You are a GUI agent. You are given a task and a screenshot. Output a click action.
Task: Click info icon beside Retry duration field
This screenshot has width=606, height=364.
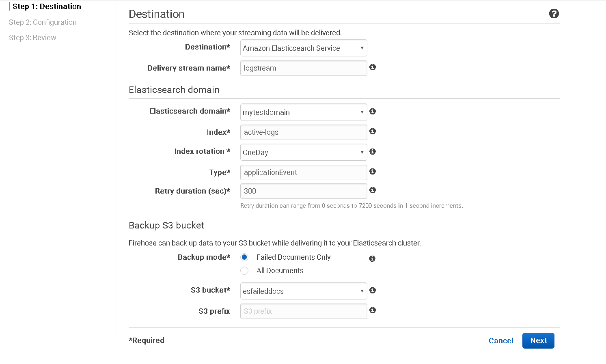373,190
